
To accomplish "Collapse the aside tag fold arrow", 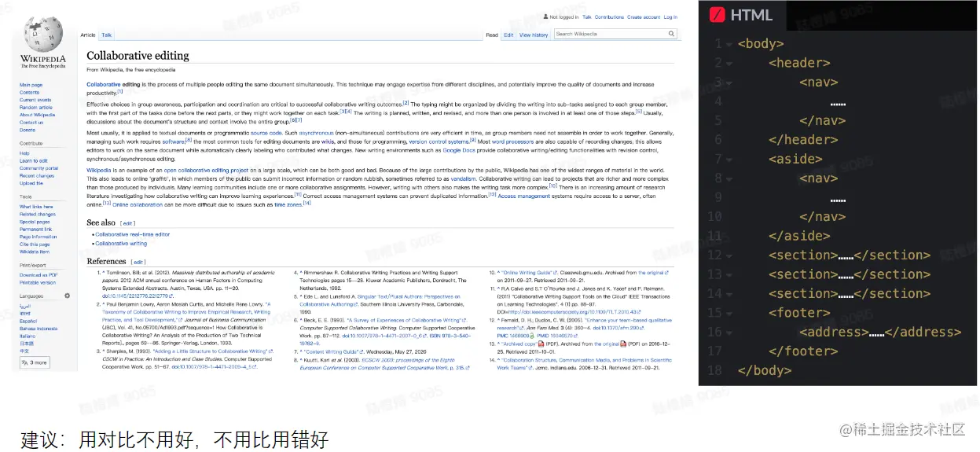I will 730,159.
